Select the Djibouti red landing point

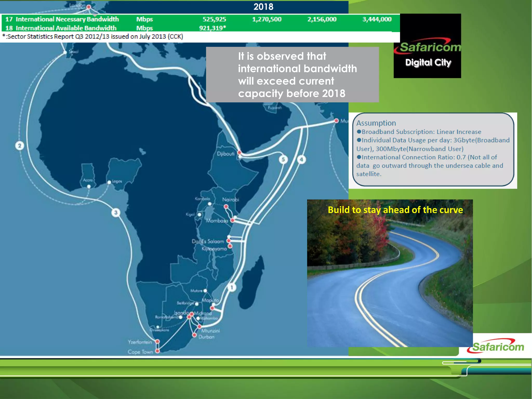coord(240,152)
